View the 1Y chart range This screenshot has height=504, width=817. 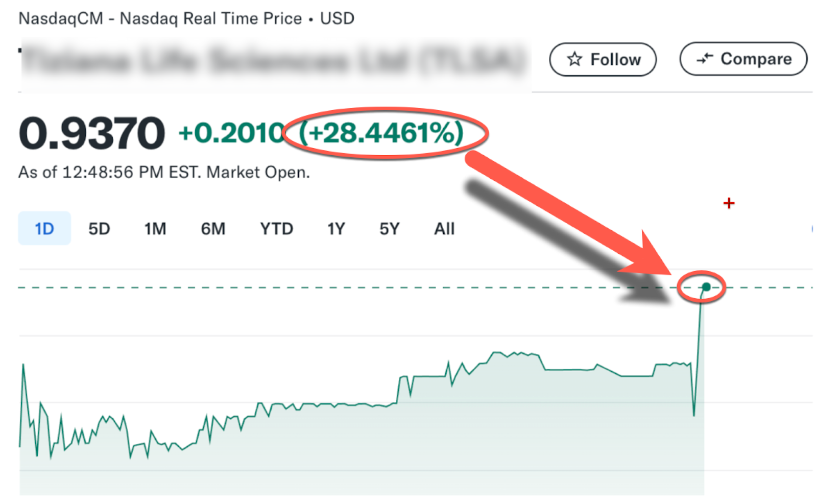(x=336, y=228)
